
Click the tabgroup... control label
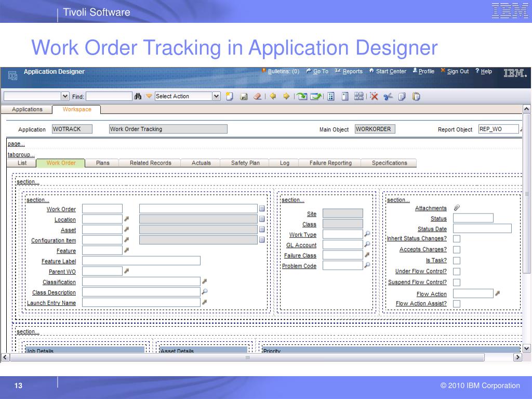point(21,154)
